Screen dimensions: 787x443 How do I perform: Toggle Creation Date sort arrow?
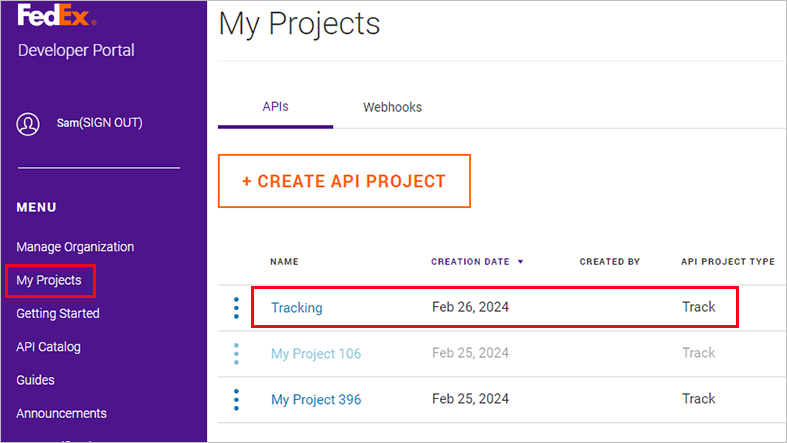(x=520, y=262)
